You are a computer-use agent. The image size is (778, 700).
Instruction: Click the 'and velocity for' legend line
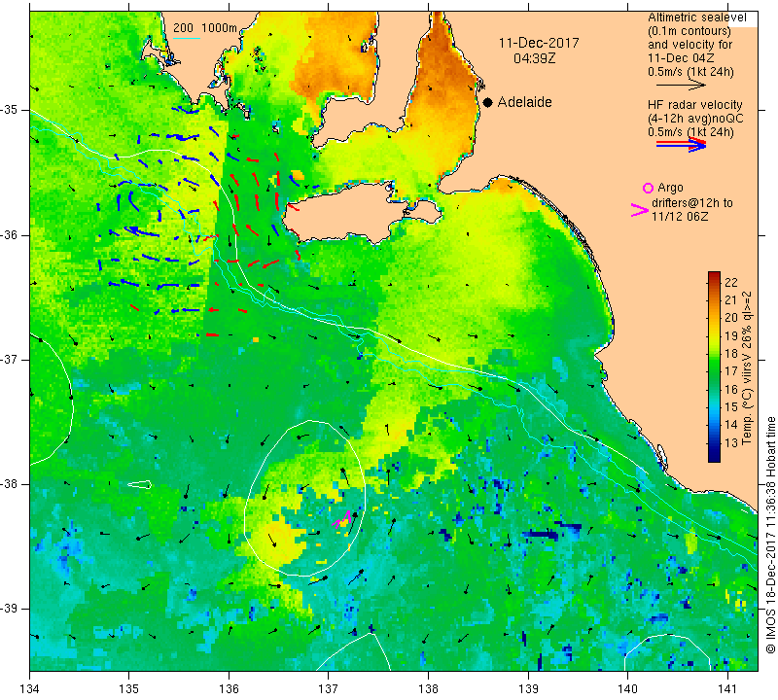(x=690, y=45)
